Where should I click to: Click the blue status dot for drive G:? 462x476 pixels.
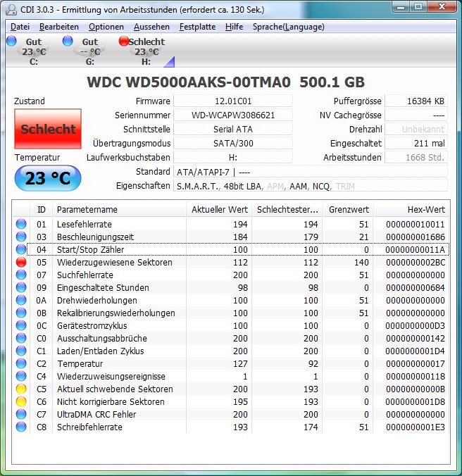[x=68, y=41]
